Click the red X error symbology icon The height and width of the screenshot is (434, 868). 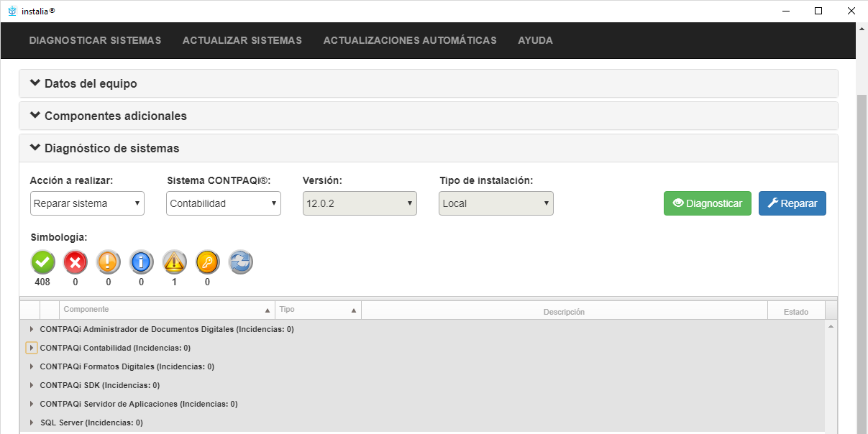[x=76, y=262]
